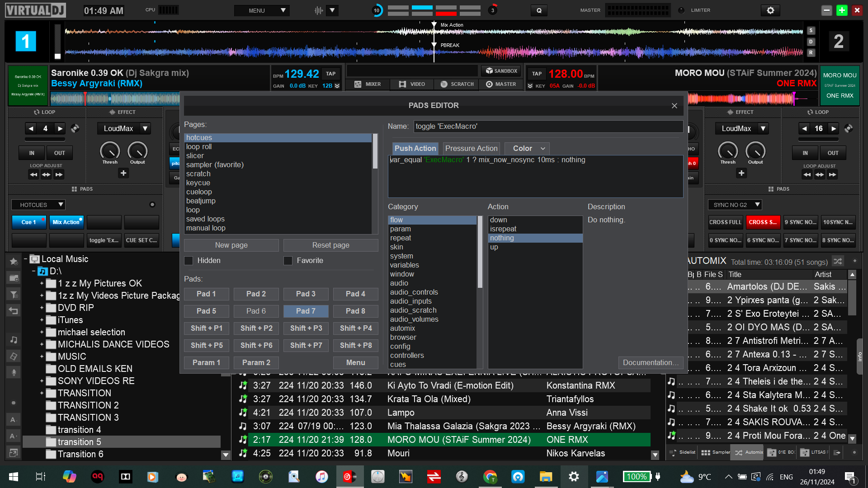Viewport: 868px width, 488px height.
Task: Click the add favorite folder star icon in the browser sidebar
Action: point(14,261)
